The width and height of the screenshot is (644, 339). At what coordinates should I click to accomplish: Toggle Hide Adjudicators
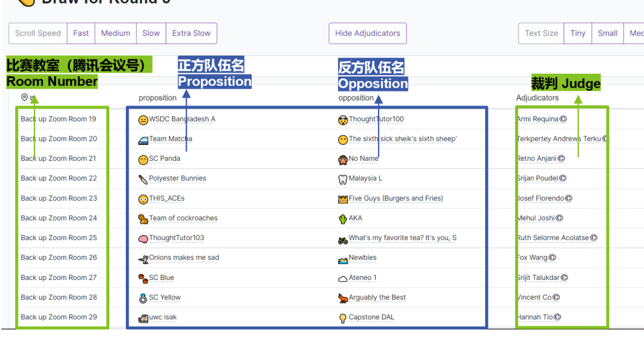[367, 33]
